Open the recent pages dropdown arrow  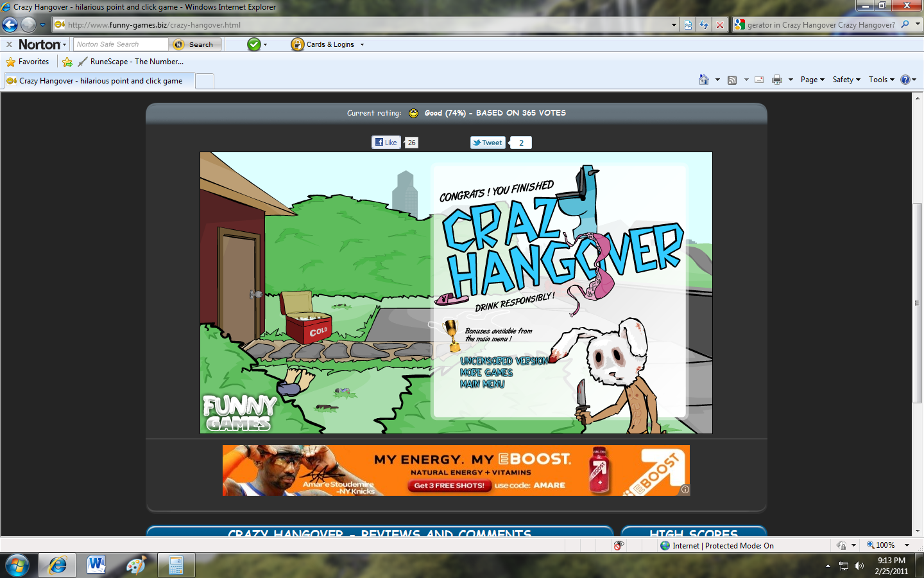[x=43, y=25]
